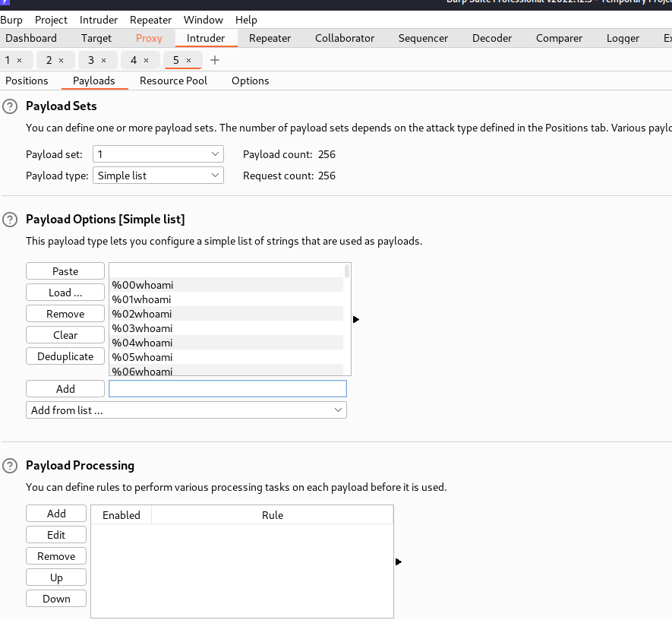Select payload %05whoami in the list
The width and height of the screenshot is (672, 620).
(x=226, y=357)
